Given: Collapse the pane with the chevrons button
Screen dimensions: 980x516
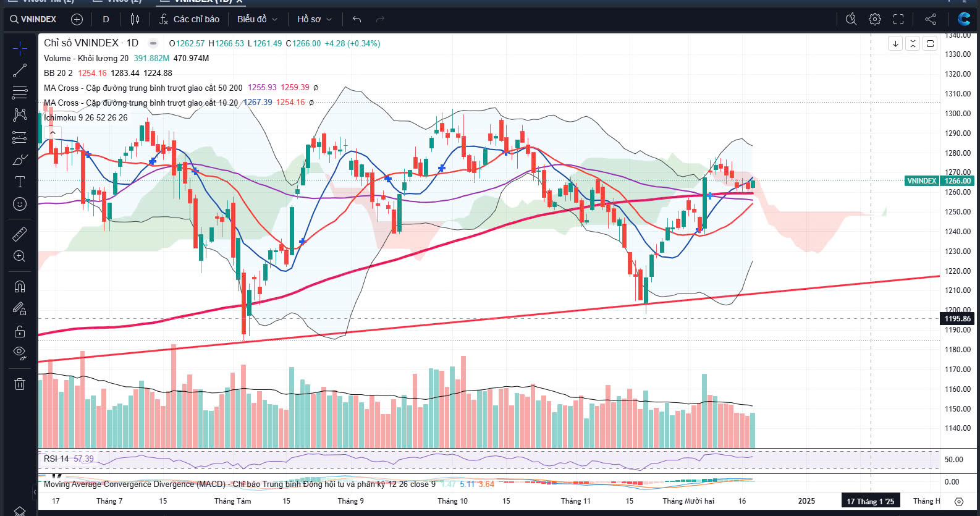Looking at the screenshot, I should 913,43.
